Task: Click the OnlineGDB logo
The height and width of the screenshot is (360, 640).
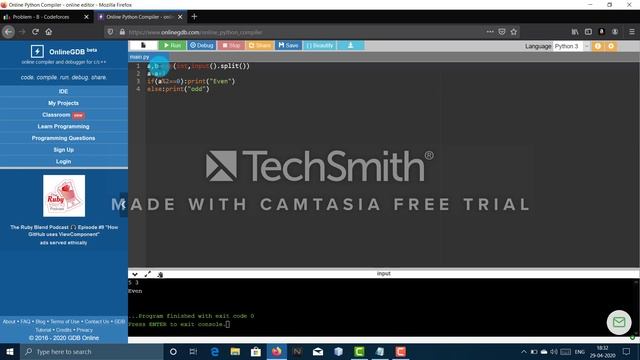Action: click(x=63, y=51)
